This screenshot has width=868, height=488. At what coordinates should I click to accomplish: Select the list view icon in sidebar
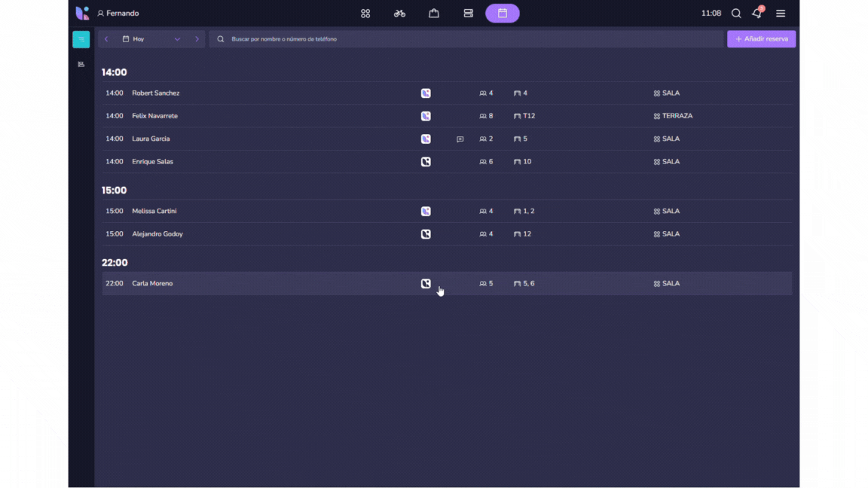81,39
